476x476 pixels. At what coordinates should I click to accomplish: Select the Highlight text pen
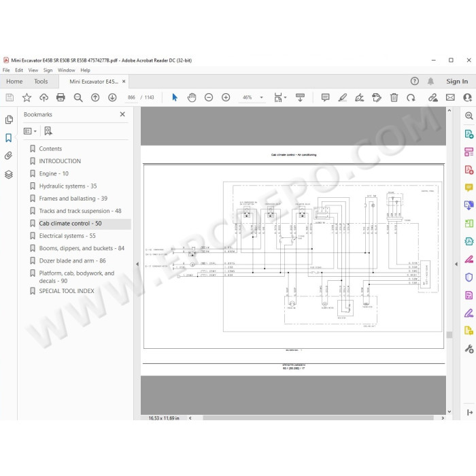point(343,97)
